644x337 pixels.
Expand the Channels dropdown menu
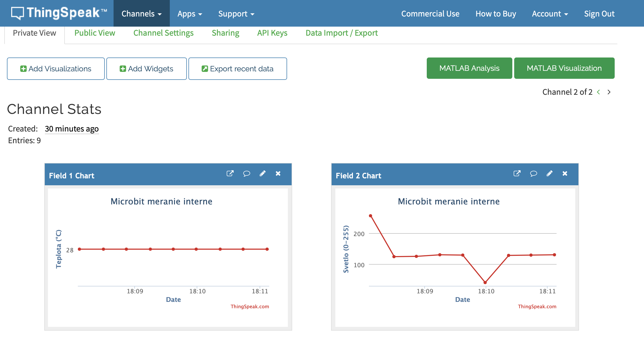[x=142, y=14]
